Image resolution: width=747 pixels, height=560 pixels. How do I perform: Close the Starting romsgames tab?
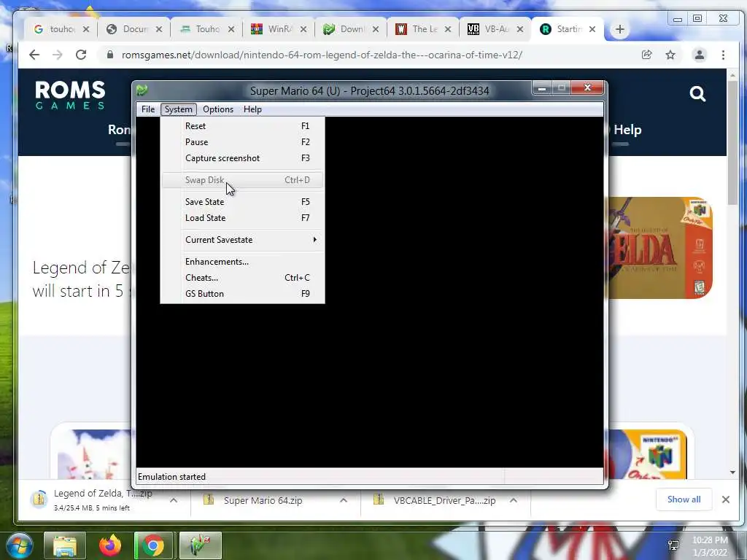[x=592, y=29]
